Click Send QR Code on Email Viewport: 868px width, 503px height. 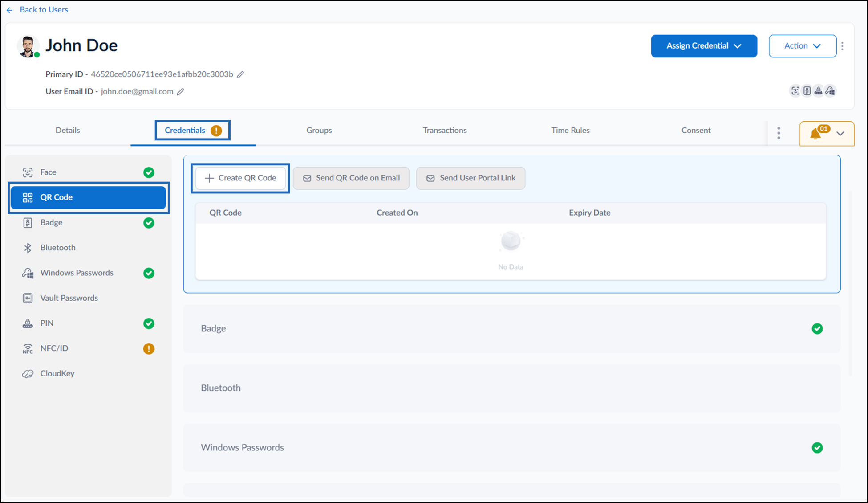(x=351, y=178)
